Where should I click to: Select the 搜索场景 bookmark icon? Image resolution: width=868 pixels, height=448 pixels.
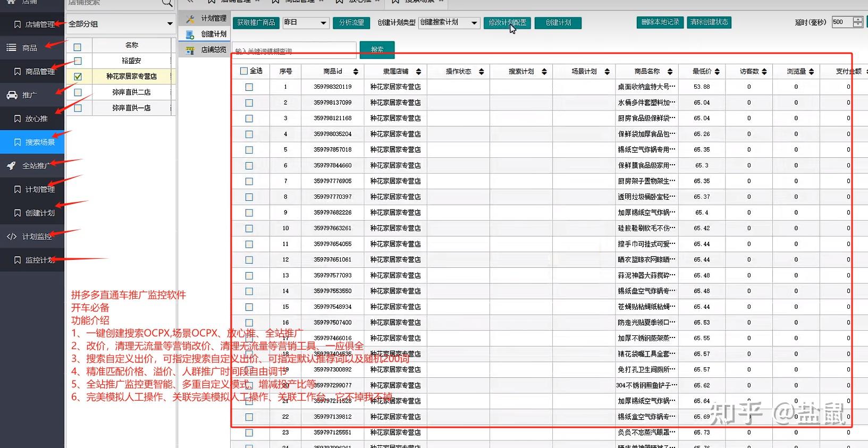click(18, 142)
